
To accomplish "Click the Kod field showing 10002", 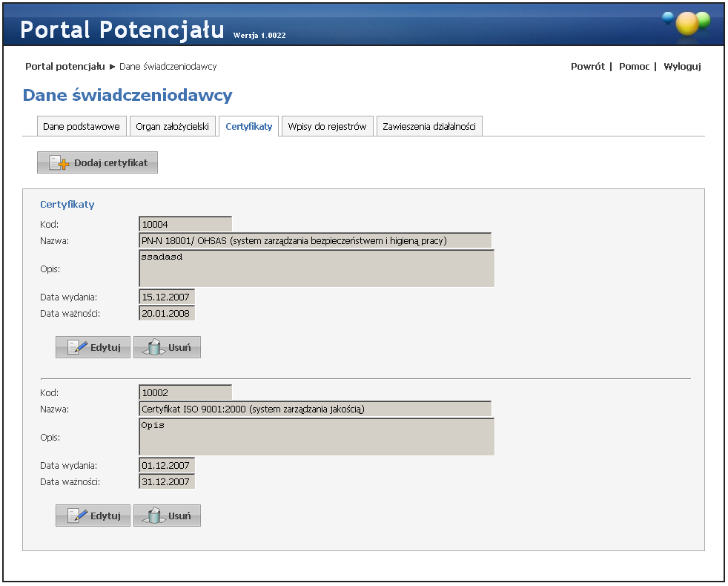I will [x=185, y=392].
